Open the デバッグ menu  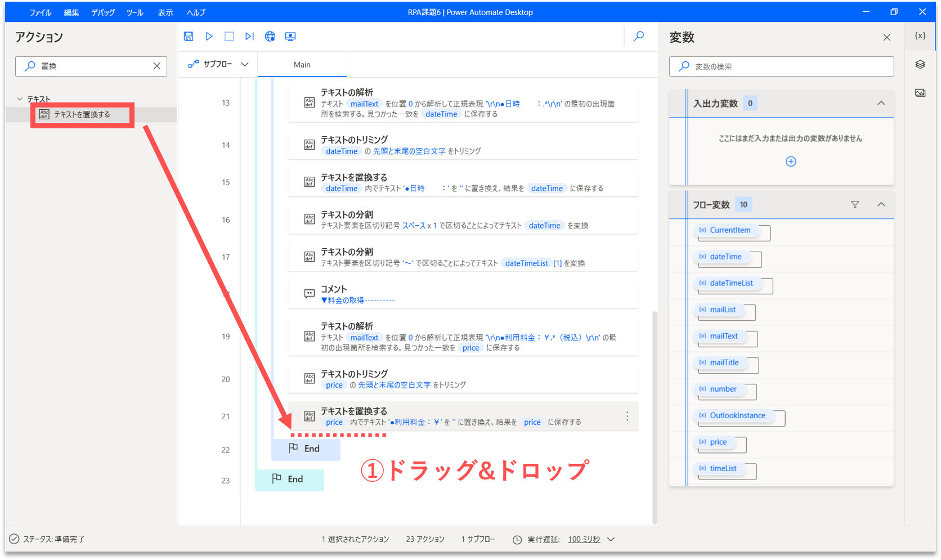(103, 12)
